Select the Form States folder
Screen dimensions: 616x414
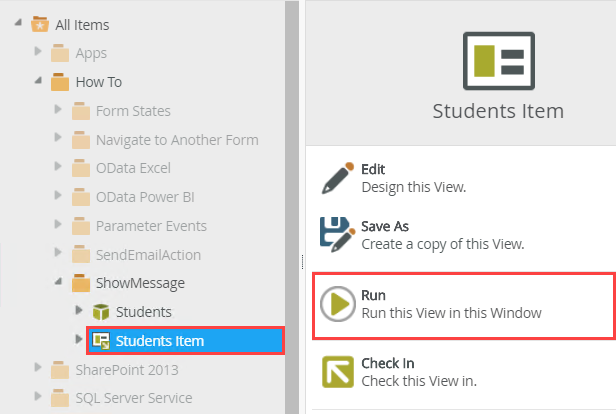[x=132, y=111]
